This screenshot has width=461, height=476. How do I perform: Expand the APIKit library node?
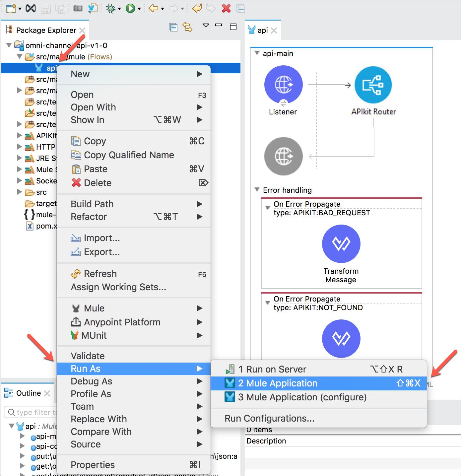20,135
